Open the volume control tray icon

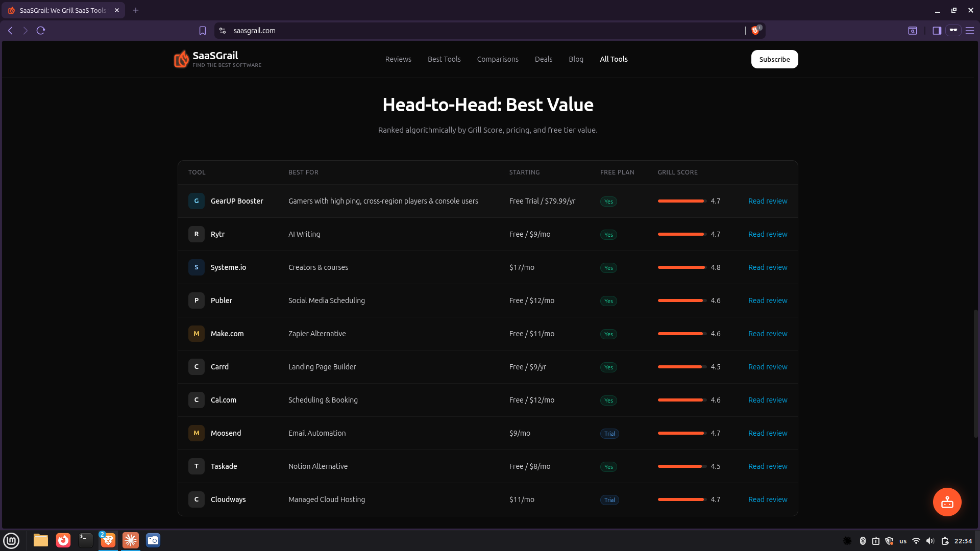(x=930, y=541)
